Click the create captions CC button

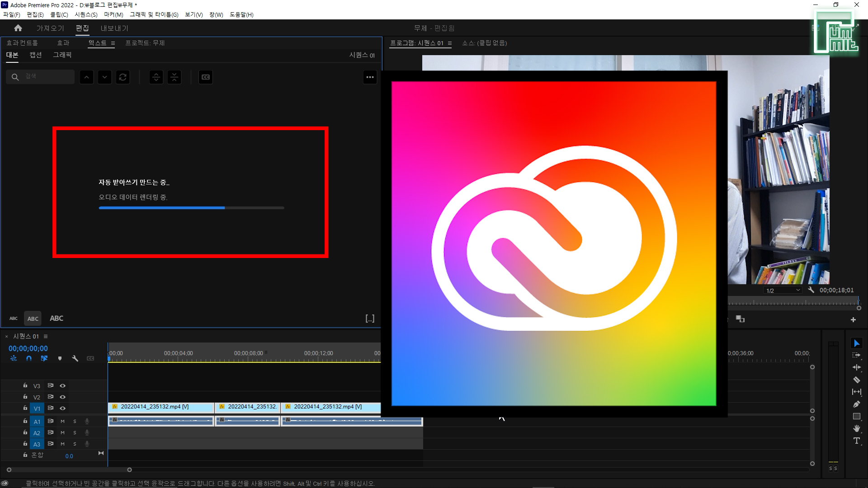click(x=205, y=77)
